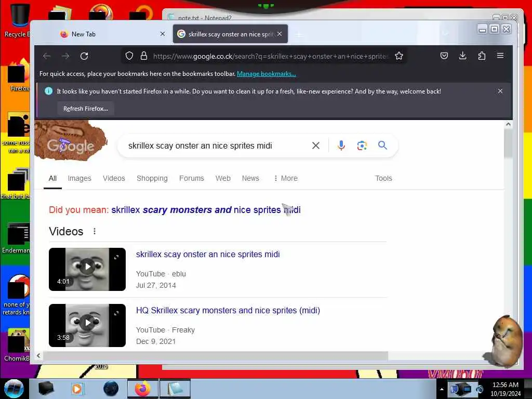Bookmark this page with the star icon
The height and width of the screenshot is (399, 532).
399,56
